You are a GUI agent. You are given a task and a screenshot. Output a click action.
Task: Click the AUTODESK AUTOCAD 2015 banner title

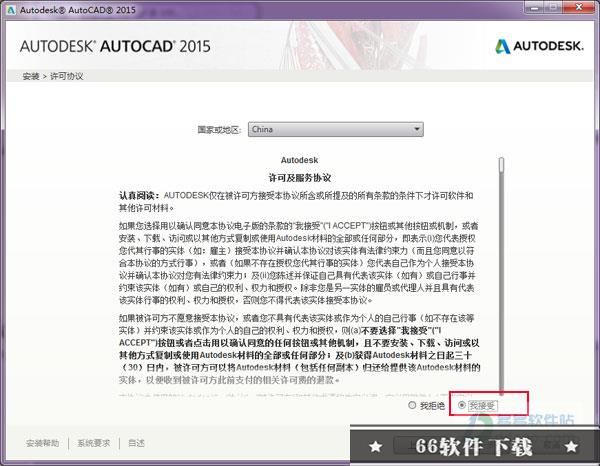[x=115, y=46]
